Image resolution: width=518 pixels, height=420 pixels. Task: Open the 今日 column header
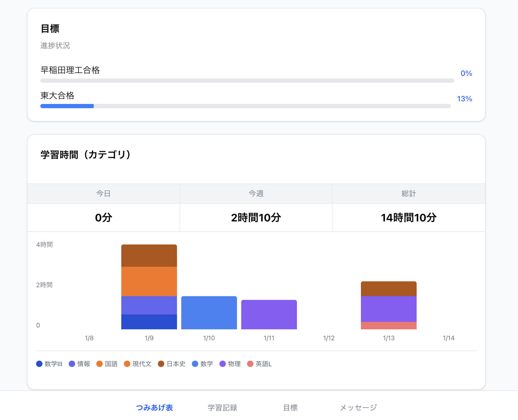point(103,193)
